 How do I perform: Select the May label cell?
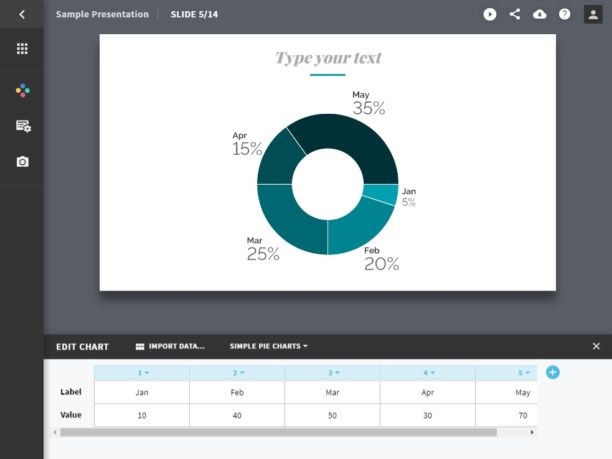click(507, 392)
